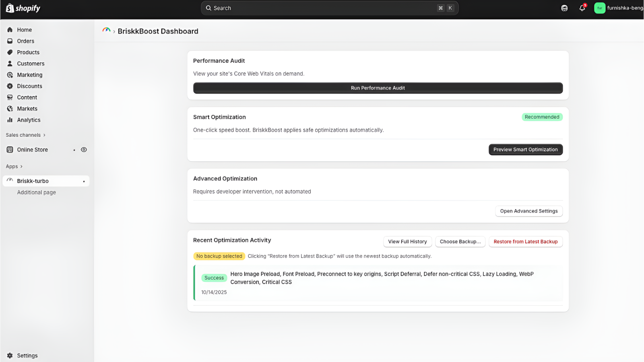Open the furnishka store account menu

618,8
